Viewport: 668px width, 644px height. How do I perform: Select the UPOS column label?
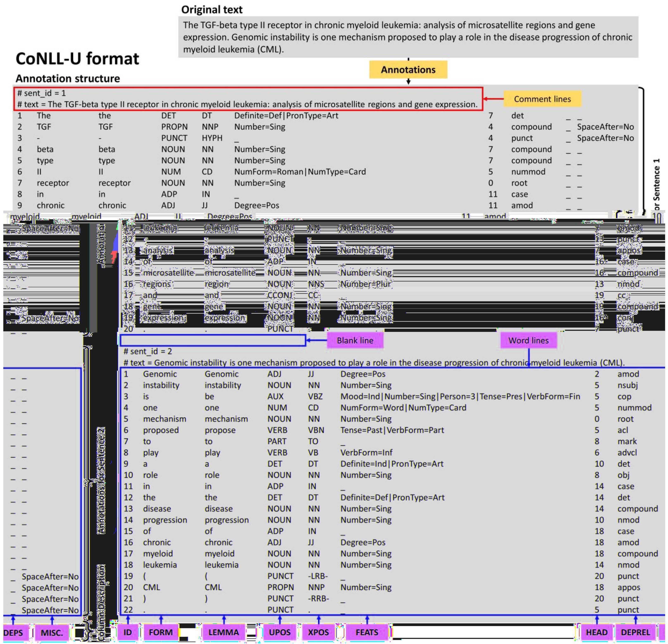pyautogui.click(x=280, y=632)
